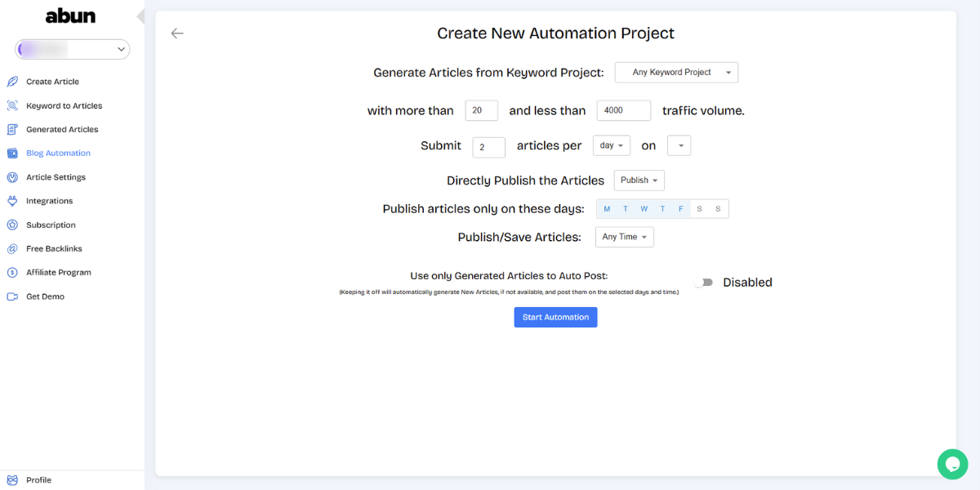
Task: Open the 'Any Keyword Project' dropdown
Action: [x=675, y=72]
